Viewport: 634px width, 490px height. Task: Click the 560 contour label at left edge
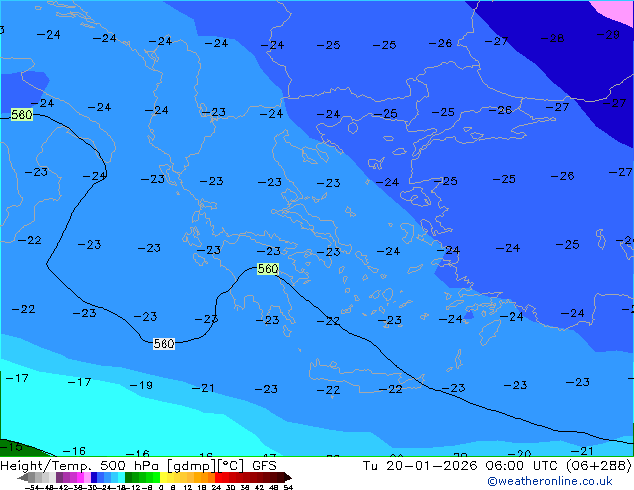22,116
